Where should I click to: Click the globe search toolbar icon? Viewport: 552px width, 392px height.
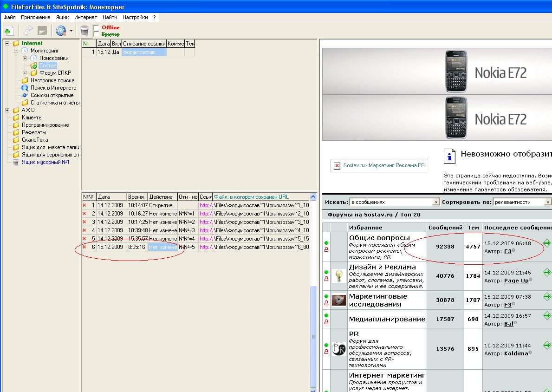61,31
